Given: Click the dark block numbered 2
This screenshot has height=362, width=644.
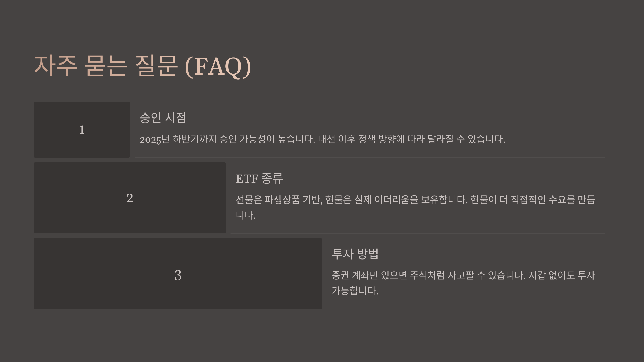Looking at the screenshot, I should pyautogui.click(x=130, y=198).
